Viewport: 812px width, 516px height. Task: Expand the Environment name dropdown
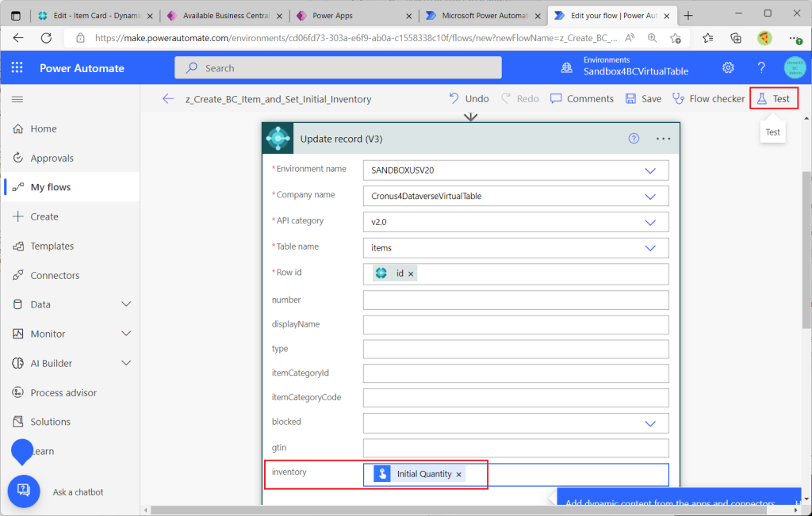(650, 170)
